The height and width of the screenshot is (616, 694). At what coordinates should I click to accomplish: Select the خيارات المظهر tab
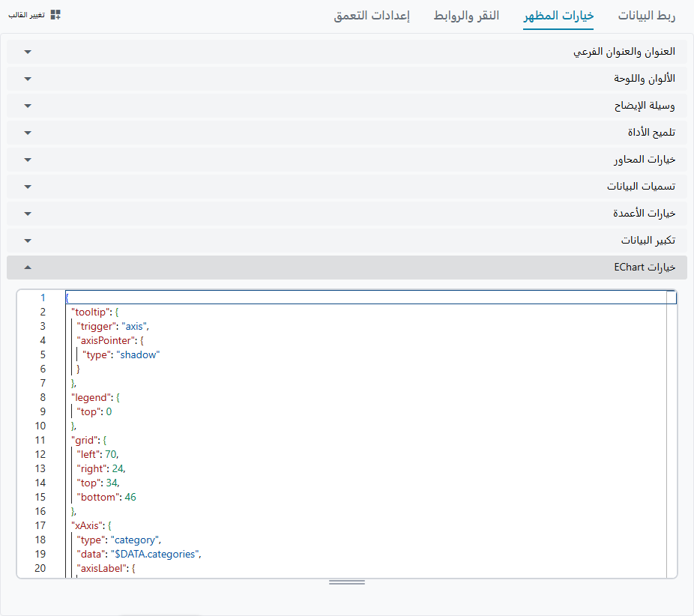click(558, 16)
